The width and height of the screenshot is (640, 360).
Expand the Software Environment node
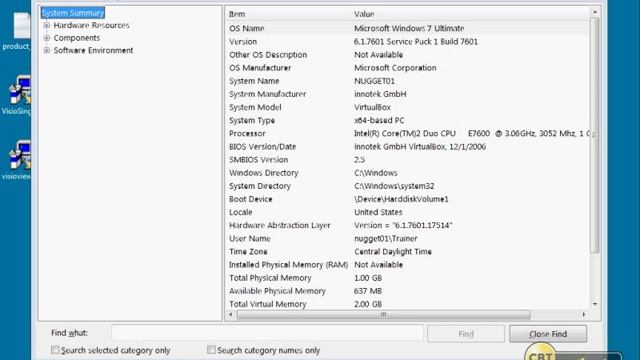click(47, 51)
